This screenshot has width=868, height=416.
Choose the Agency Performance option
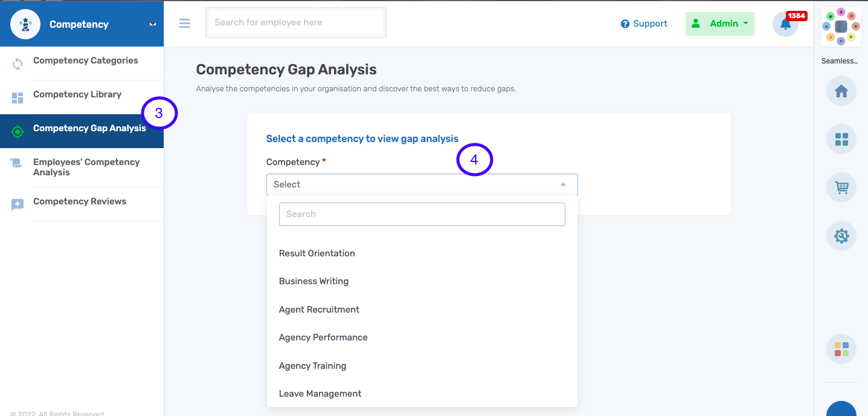323,337
